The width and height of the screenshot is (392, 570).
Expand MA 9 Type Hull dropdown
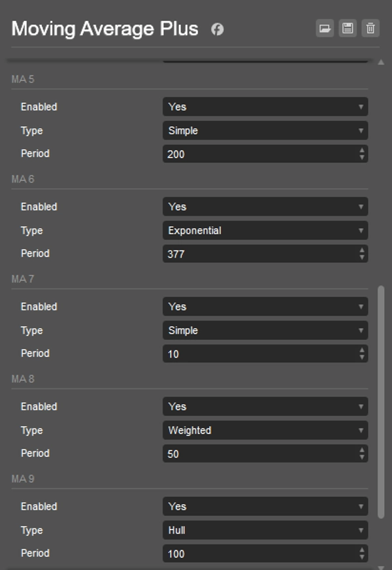tap(265, 530)
